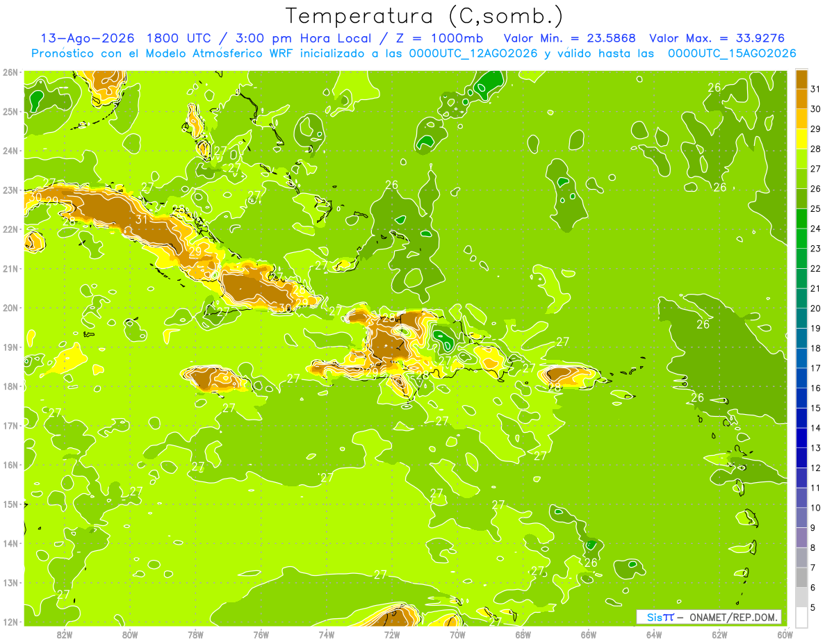Click the '17N' latitude axis label
The width and height of the screenshot is (834, 644).
pyautogui.click(x=10, y=426)
